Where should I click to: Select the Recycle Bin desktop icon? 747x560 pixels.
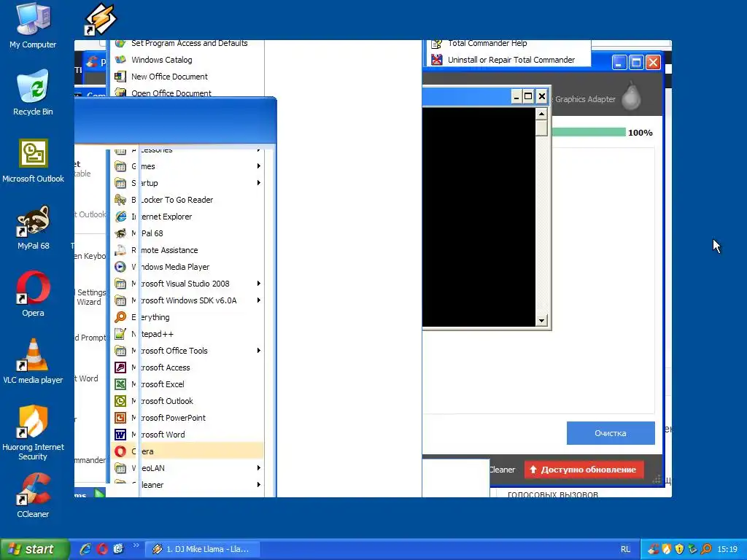pos(33,93)
